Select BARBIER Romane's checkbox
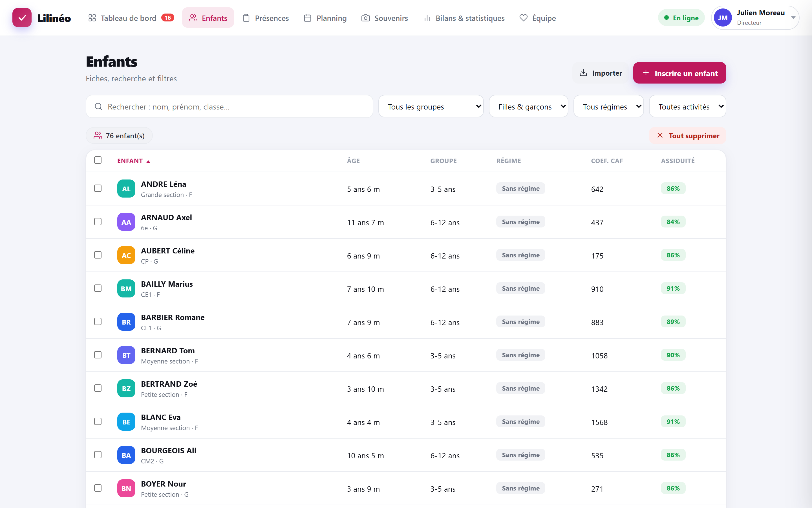This screenshot has width=812, height=508. (x=98, y=321)
